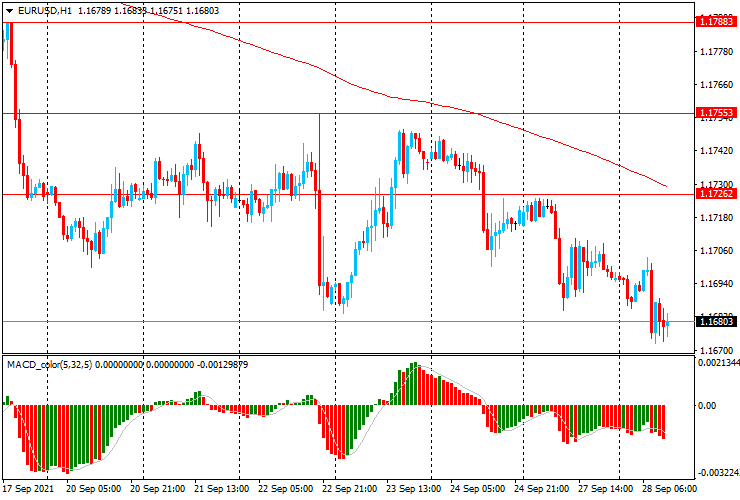
Task: Click the 1.17883 red price level label
Action: tap(716, 21)
